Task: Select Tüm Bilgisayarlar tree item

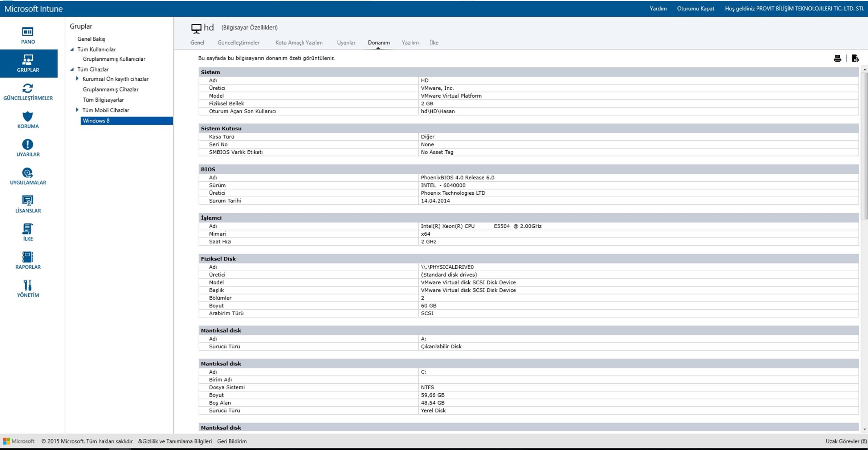Action: click(x=103, y=100)
